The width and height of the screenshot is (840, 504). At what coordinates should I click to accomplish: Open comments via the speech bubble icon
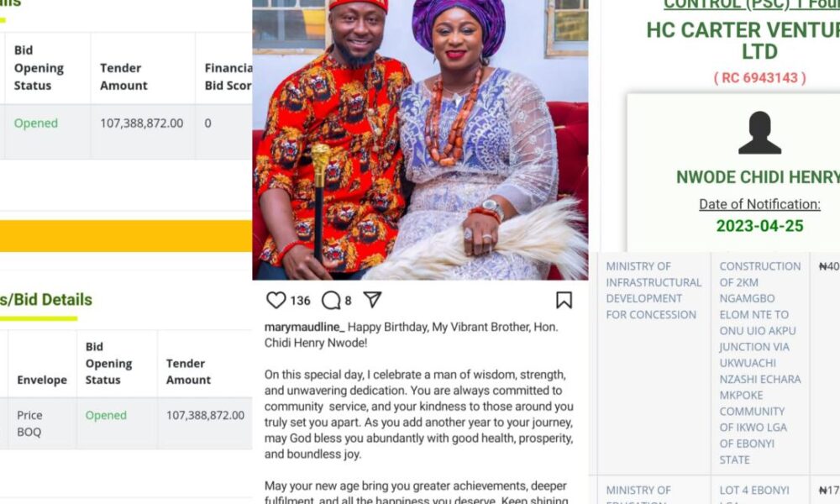coord(331,300)
